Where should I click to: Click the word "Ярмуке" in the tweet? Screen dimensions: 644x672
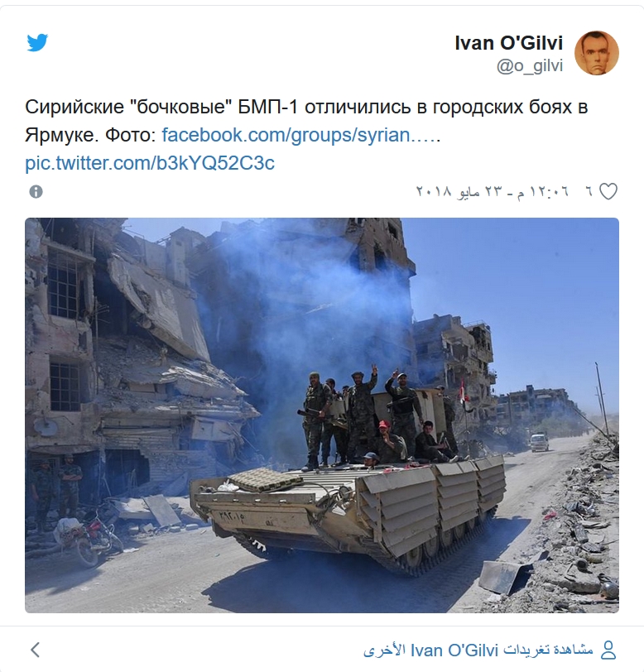(59, 135)
